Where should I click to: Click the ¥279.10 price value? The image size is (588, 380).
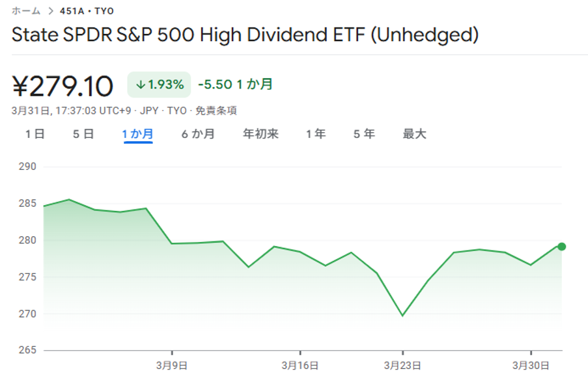point(63,86)
